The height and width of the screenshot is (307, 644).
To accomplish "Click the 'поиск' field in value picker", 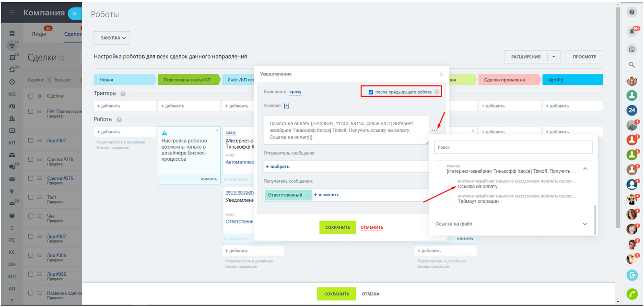I will point(513,147).
